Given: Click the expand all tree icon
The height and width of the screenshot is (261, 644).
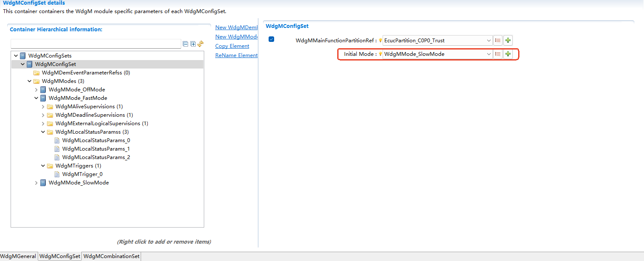Looking at the screenshot, I should pyautogui.click(x=193, y=44).
